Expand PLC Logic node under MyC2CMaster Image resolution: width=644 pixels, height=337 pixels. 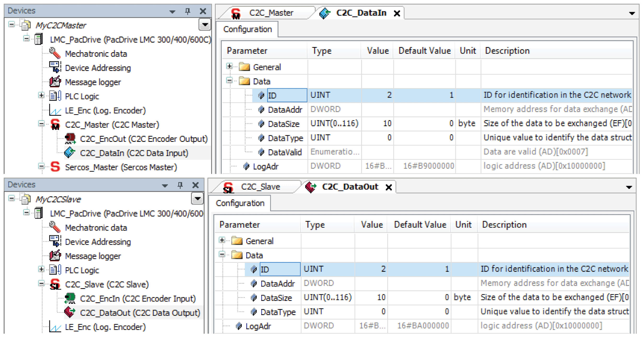[41, 96]
